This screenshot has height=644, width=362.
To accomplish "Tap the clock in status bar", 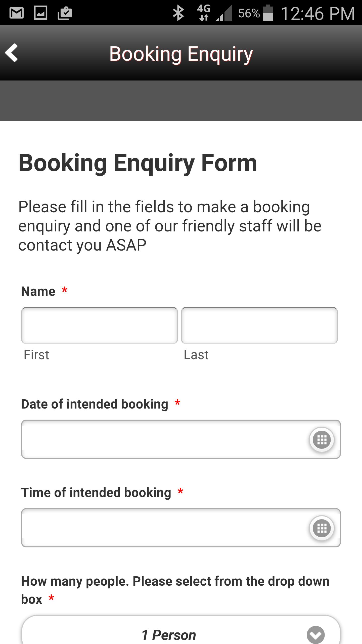I will point(318,13).
